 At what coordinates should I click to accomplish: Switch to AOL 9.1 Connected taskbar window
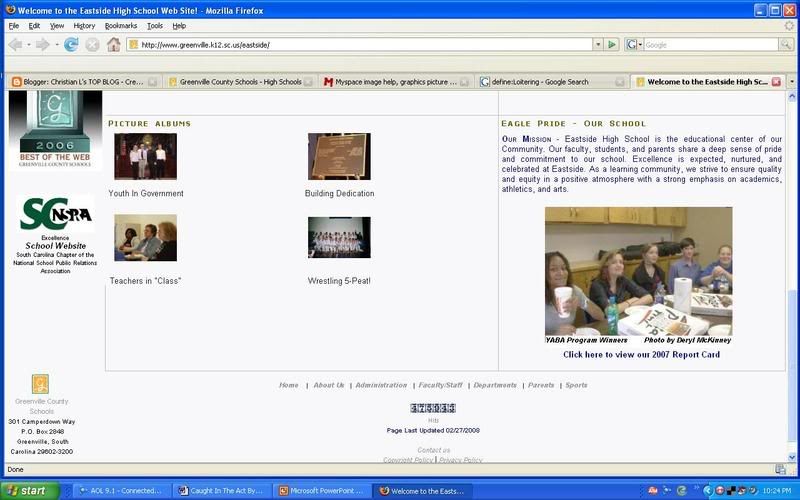click(120, 491)
